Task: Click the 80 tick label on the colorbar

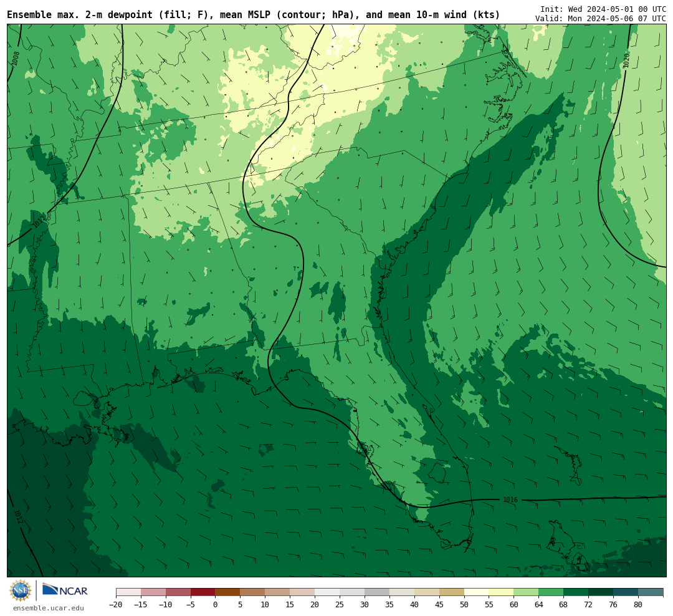Action: point(638,605)
